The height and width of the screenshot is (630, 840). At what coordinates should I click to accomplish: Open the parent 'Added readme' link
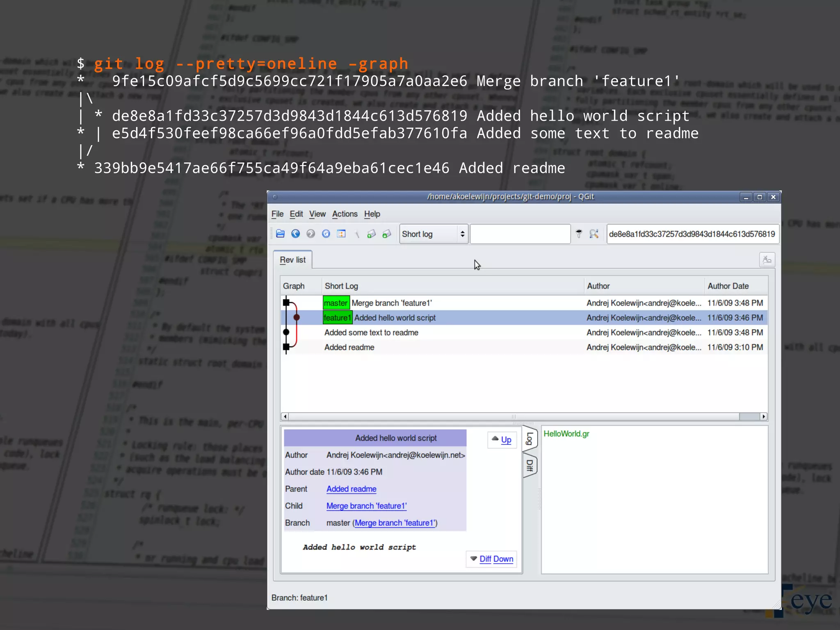click(351, 489)
